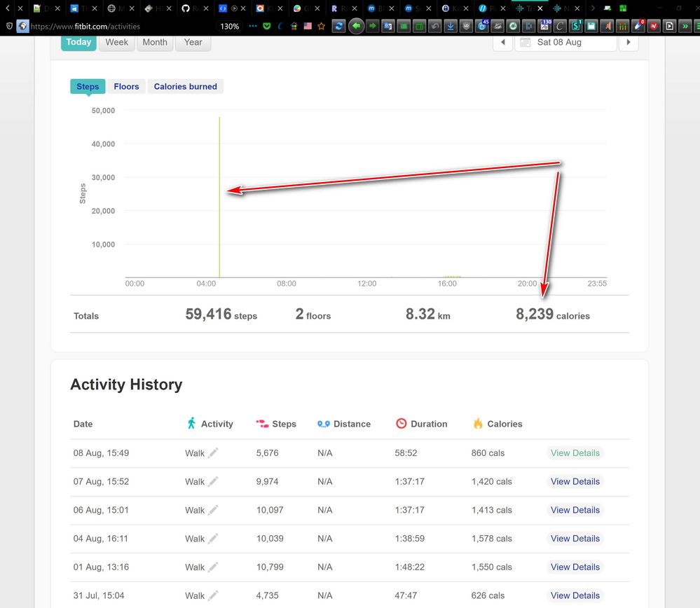This screenshot has height=608, width=700.
Task: Edit the 06 Aug Walk with pencil icon
Action: coord(213,510)
